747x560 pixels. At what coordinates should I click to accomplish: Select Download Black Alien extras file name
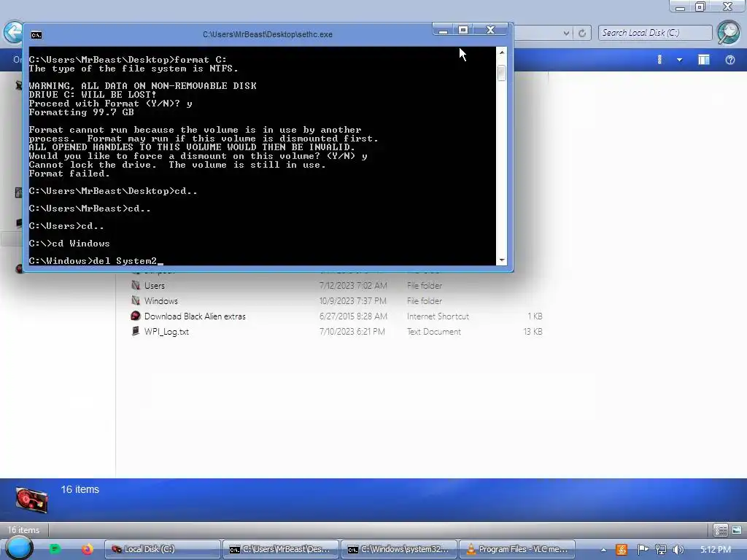(195, 316)
